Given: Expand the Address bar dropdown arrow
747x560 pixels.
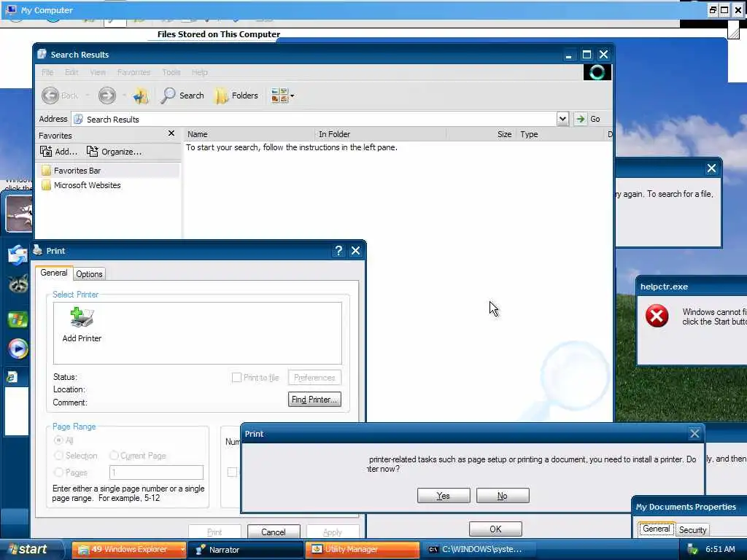Looking at the screenshot, I should pos(562,119).
